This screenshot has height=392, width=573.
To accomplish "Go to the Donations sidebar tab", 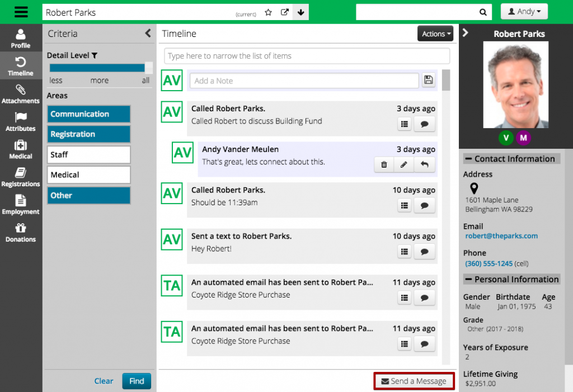I will pos(21,233).
